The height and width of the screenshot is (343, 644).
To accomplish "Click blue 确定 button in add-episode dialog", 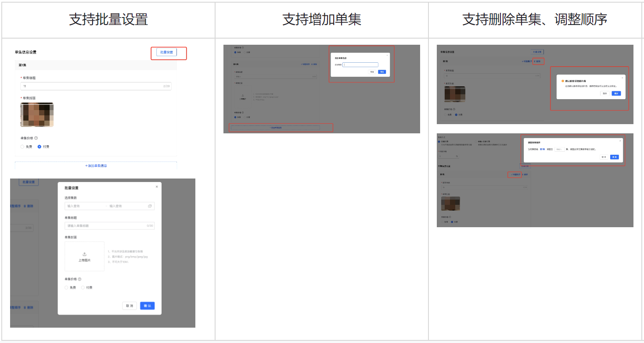I will 382,72.
